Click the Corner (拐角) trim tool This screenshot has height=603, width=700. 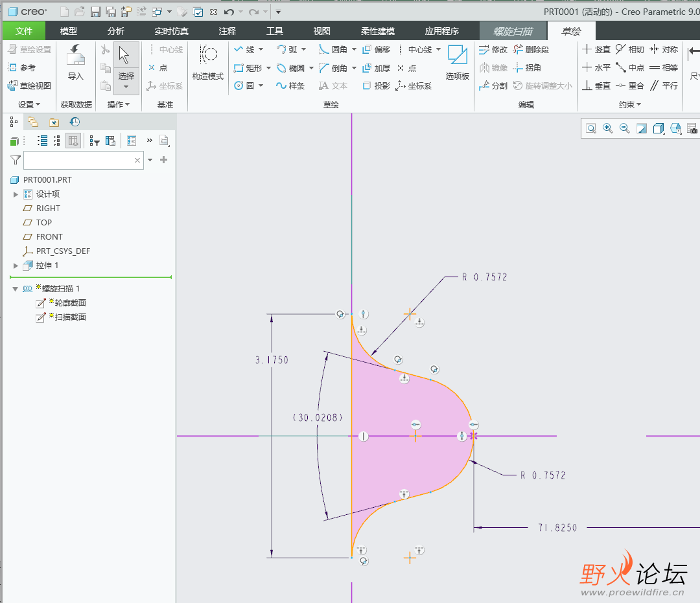pos(527,68)
